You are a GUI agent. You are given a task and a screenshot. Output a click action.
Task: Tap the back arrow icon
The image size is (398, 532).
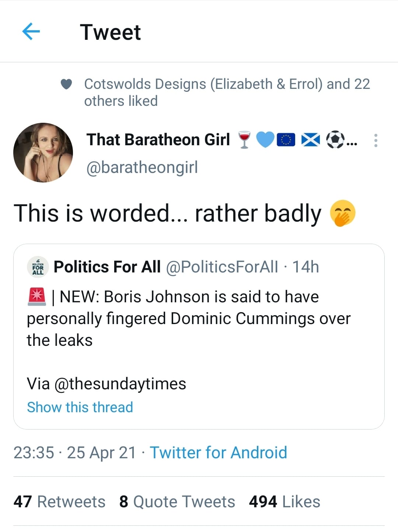(x=31, y=31)
